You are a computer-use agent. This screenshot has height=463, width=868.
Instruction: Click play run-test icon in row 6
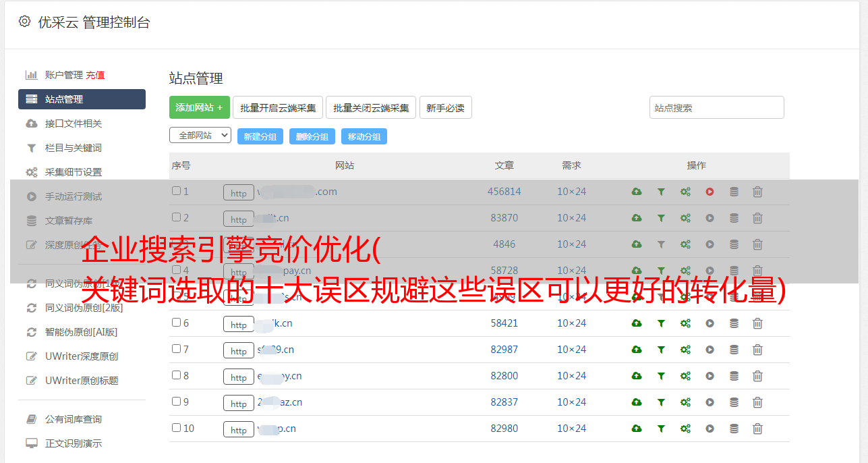[x=710, y=323]
